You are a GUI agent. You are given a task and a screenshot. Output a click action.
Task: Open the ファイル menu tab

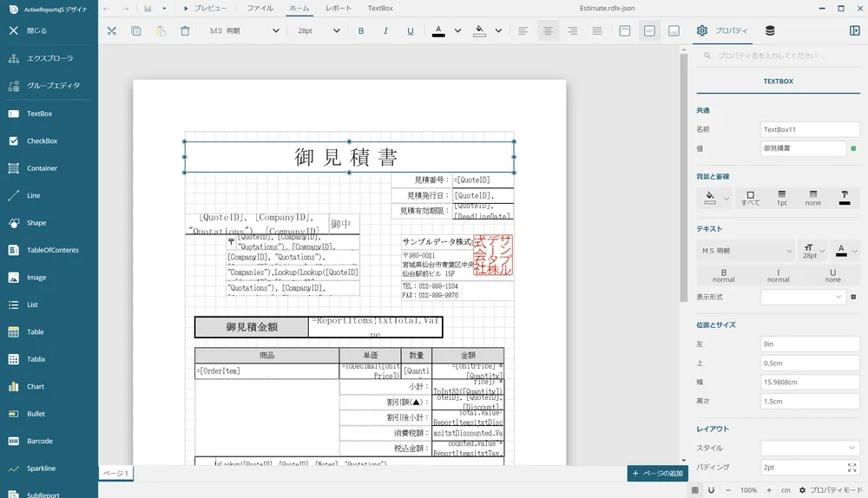point(260,8)
